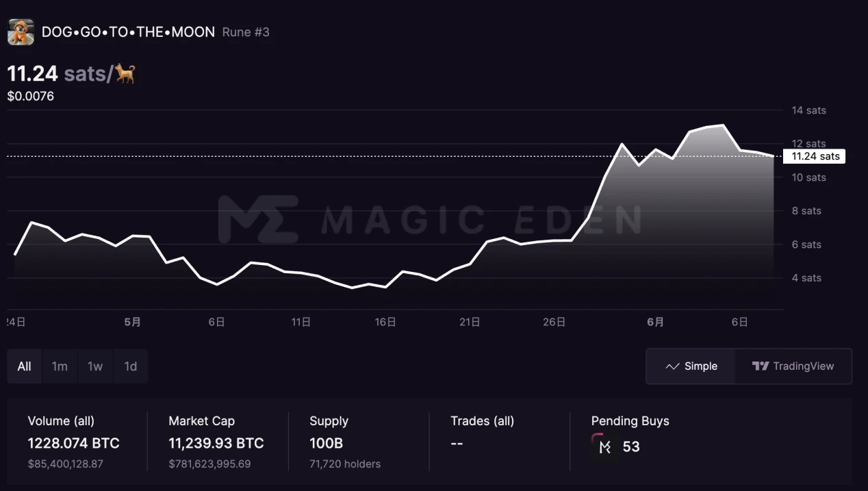Click the 71,720 holders text
Viewport: 868px width, 491px height.
(x=344, y=464)
